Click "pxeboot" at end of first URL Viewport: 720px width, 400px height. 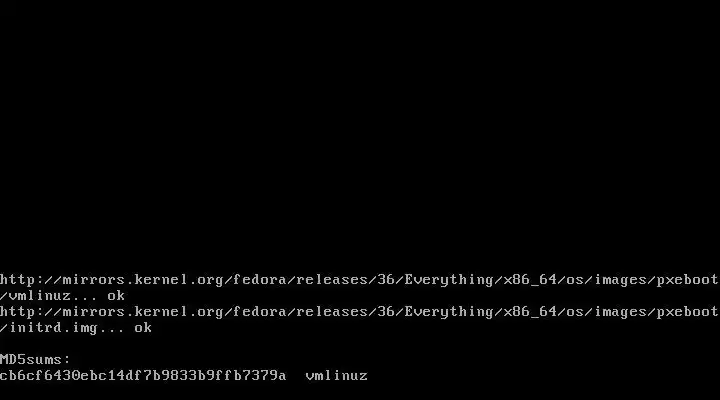coord(687,280)
